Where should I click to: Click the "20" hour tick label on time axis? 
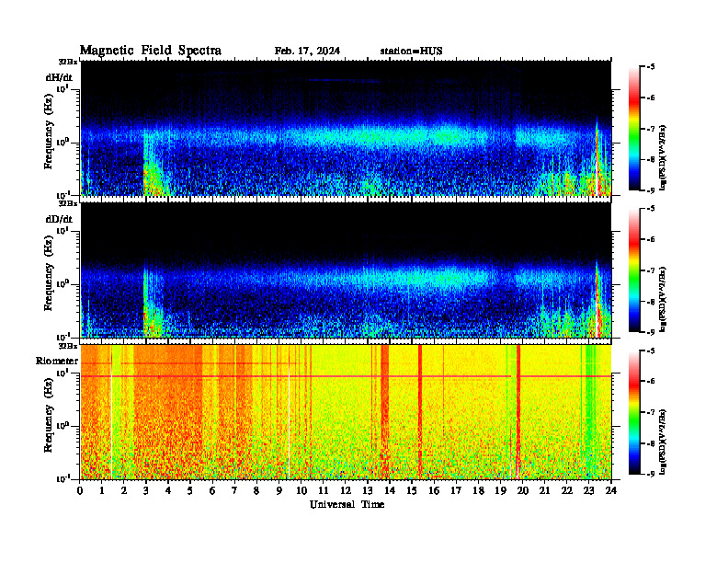point(522,490)
